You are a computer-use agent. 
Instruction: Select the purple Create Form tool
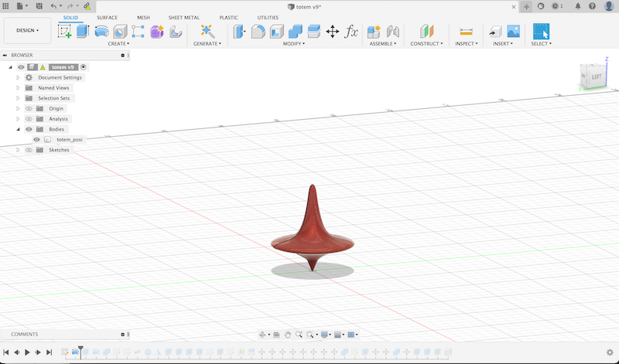tap(157, 31)
